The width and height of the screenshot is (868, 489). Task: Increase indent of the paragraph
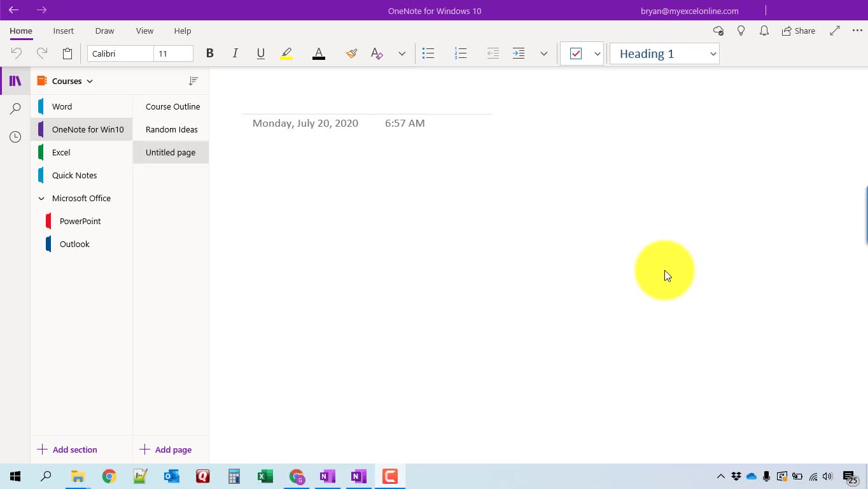point(519,53)
